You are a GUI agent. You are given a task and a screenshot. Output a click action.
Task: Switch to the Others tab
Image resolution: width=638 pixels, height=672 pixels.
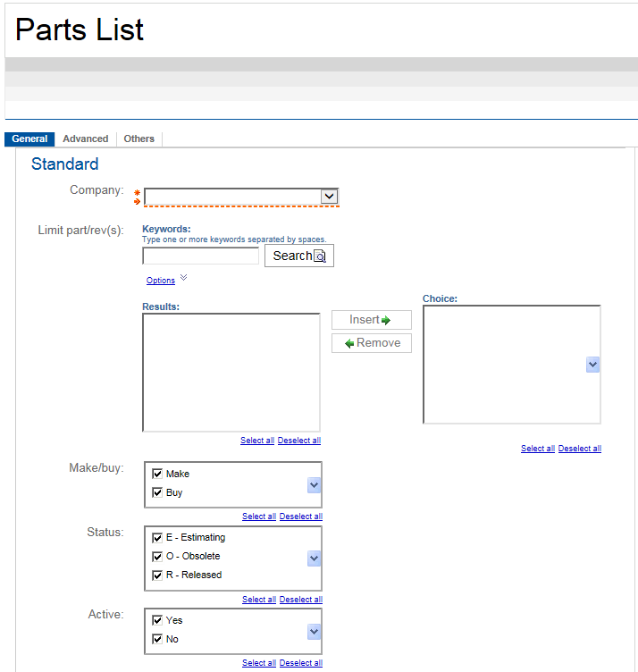tap(139, 139)
